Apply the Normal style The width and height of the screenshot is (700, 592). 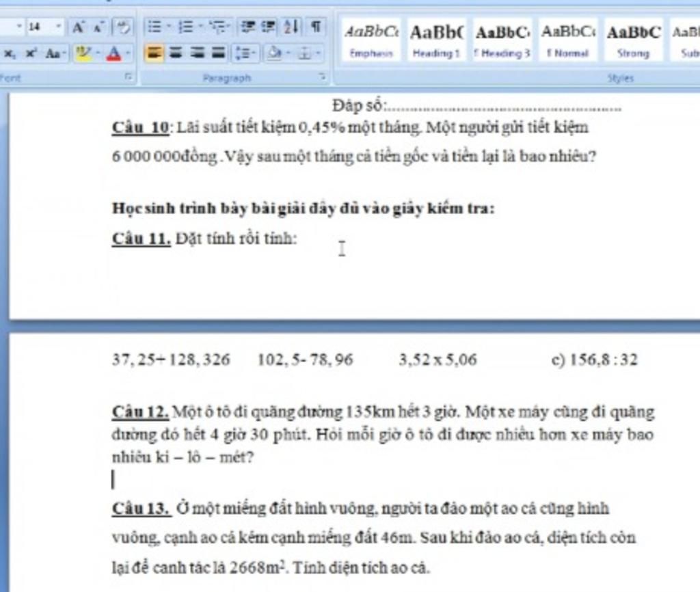point(568,41)
